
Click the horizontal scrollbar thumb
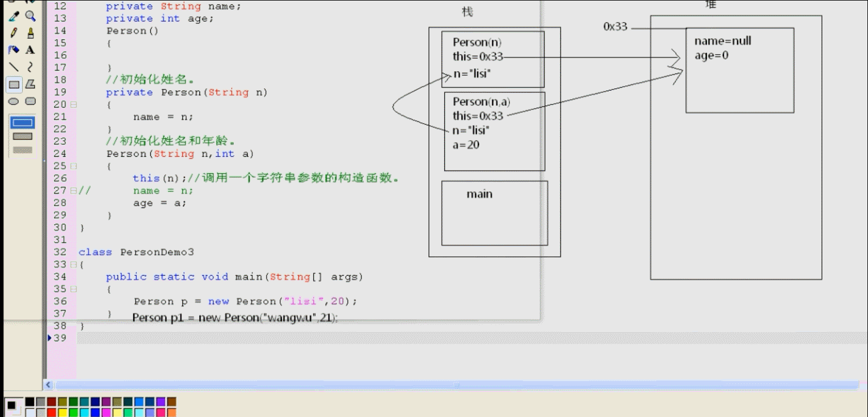(456, 386)
